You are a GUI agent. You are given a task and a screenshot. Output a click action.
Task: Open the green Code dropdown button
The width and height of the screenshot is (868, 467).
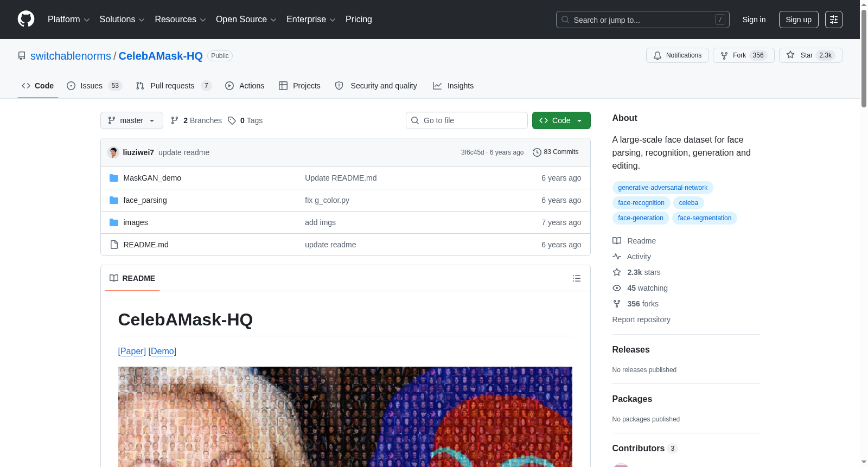click(x=561, y=120)
